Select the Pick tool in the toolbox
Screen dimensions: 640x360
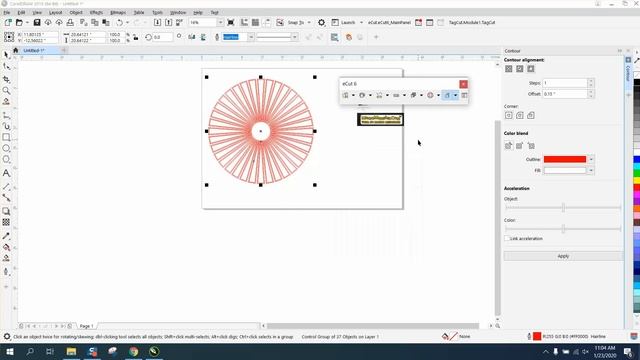pos(6,55)
